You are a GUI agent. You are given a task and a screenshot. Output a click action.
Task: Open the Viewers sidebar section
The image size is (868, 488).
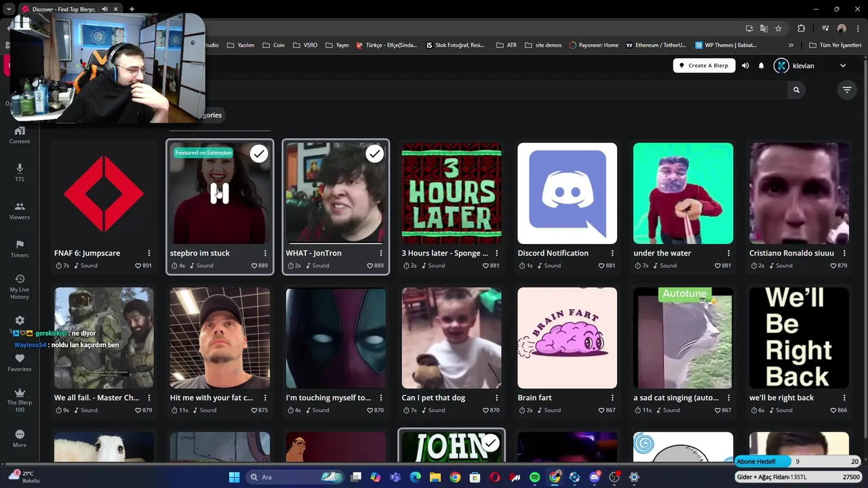tap(20, 211)
